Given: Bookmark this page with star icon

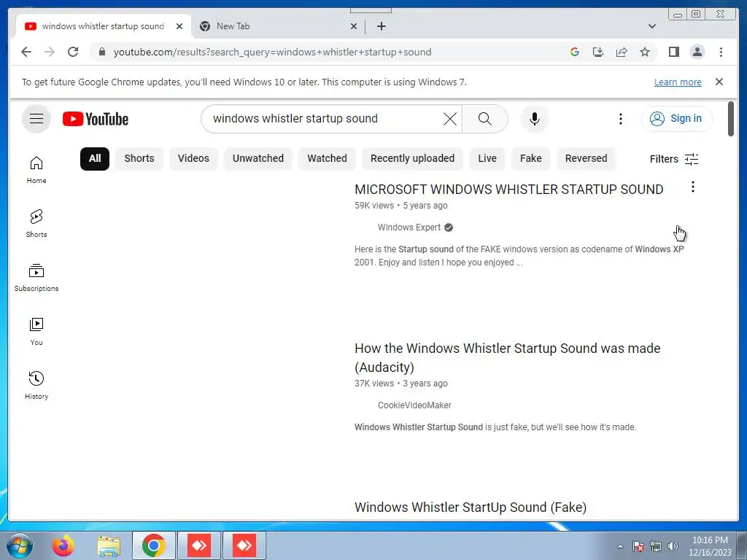Looking at the screenshot, I should [645, 52].
